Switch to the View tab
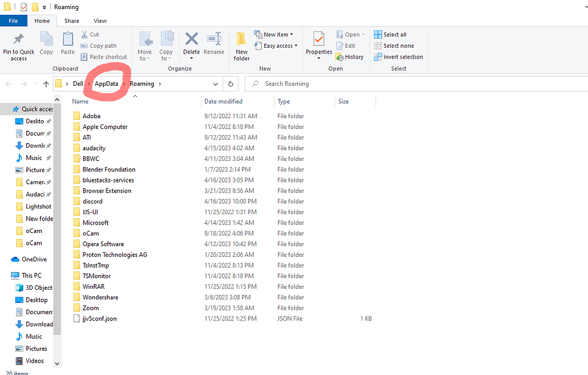 [100, 20]
